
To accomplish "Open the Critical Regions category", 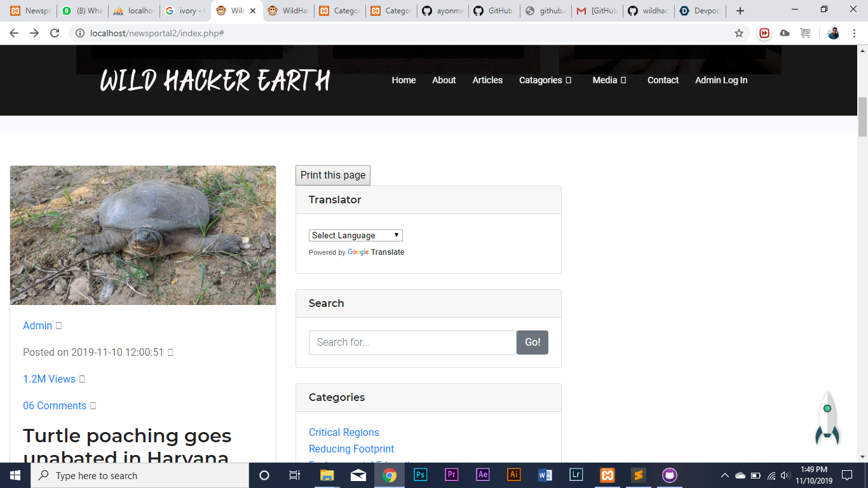I will tap(344, 432).
